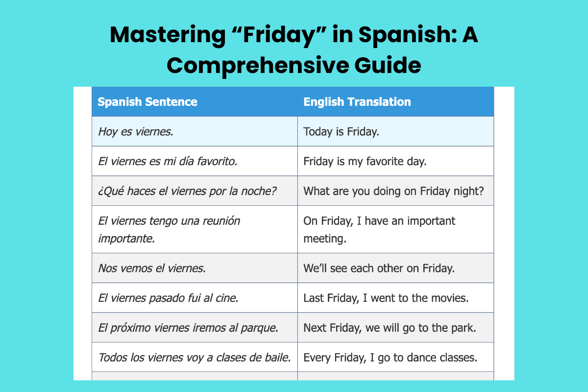Click "Next Friday, we will go to the park."

[x=390, y=327]
